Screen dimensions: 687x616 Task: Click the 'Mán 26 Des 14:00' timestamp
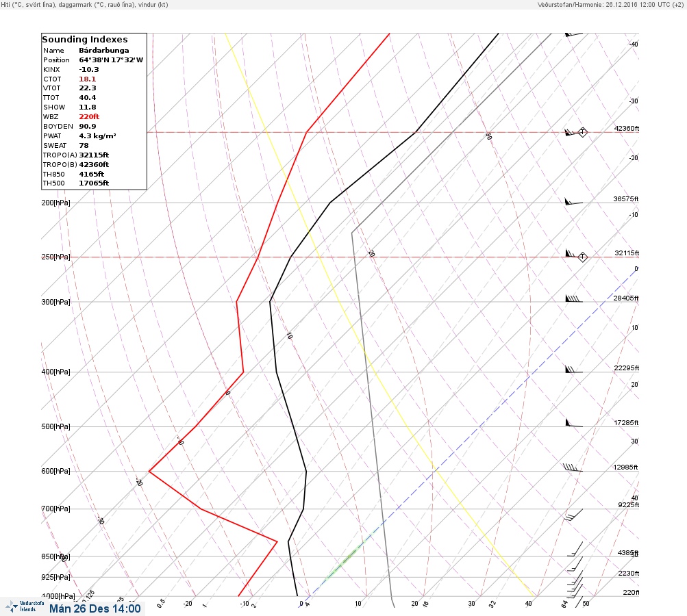click(95, 608)
